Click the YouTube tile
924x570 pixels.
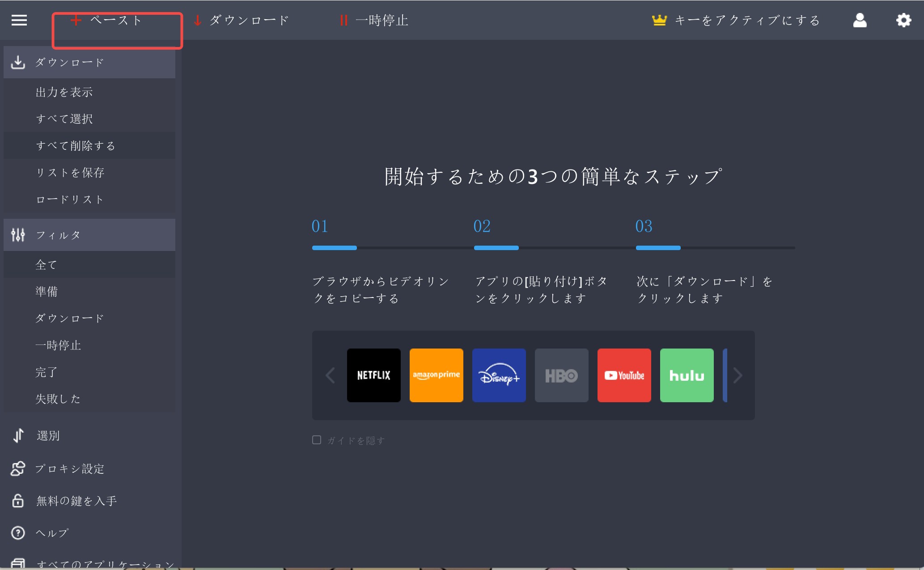(x=624, y=375)
